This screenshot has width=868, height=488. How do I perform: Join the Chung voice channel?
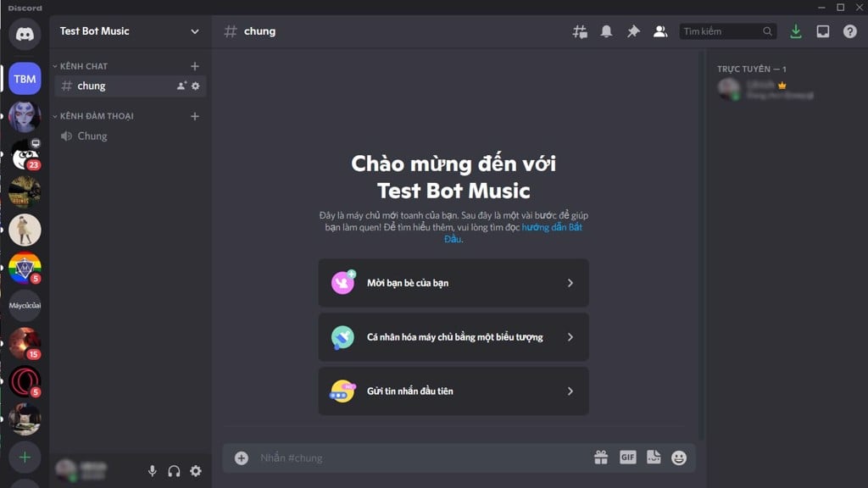point(131,136)
